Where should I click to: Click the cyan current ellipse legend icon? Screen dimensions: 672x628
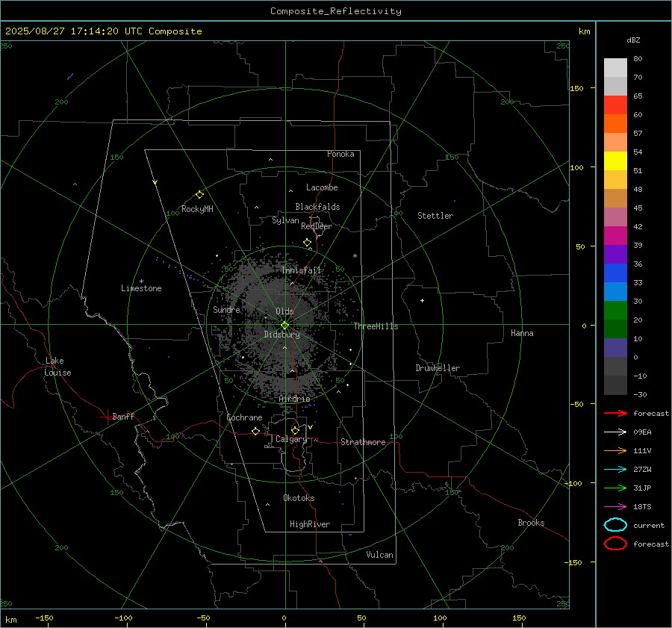(615, 525)
